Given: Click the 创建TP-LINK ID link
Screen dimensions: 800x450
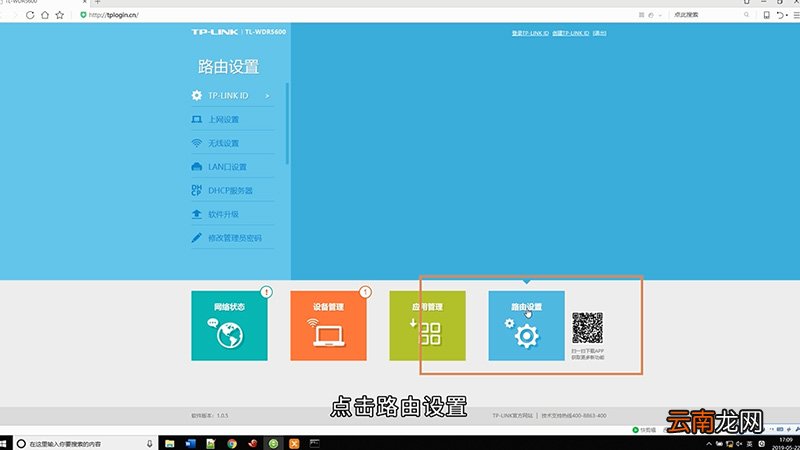Looking at the screenshot, I should pyautogui.click(x=570, y=33).
